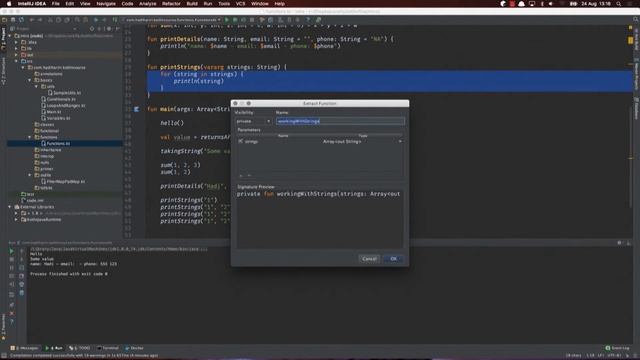Viewport: 640px width, 360px height.
Task: Collapse the basics package in project tree
Action: pyautogui.click(x=29, y=80)
